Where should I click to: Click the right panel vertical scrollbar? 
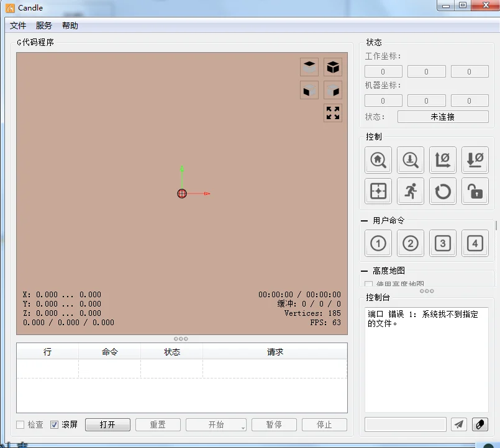pyautogui.click(x=496, y=225)
